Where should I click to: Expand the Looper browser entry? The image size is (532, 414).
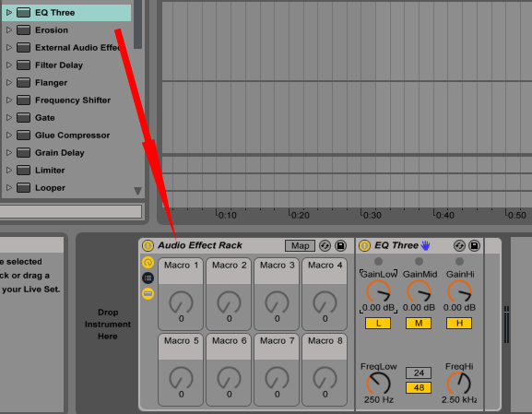pos(9,188)
